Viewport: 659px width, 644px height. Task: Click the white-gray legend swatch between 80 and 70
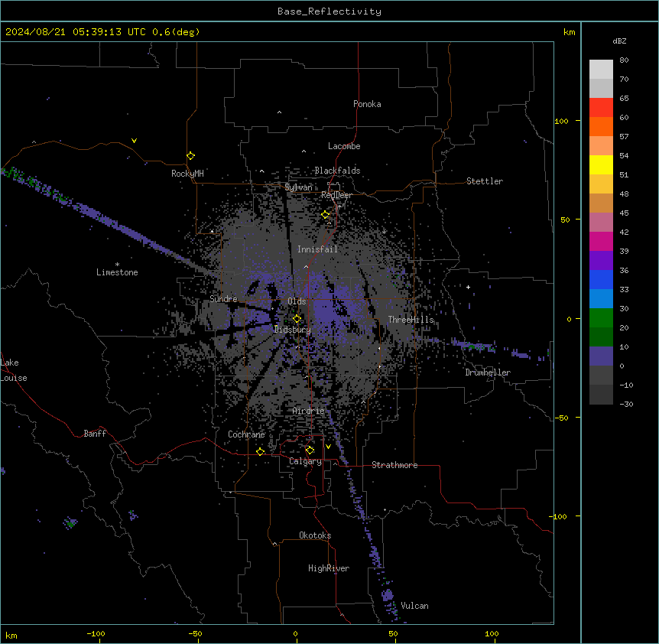tap(601, 70)
